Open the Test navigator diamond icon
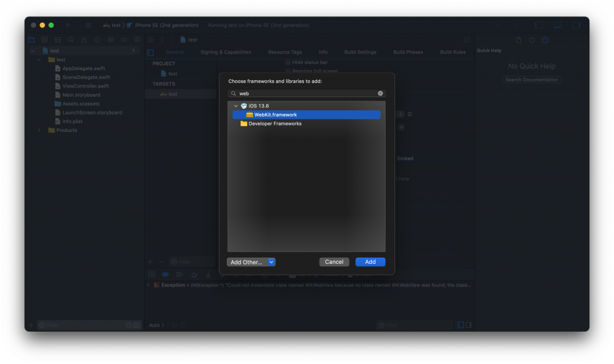 [x=98, y=40]
